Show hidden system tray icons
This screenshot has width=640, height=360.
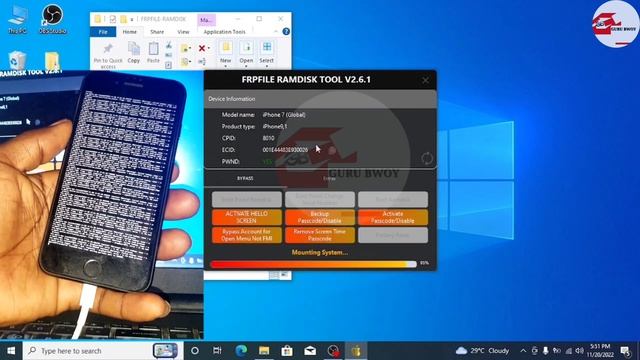pos(523,351)
